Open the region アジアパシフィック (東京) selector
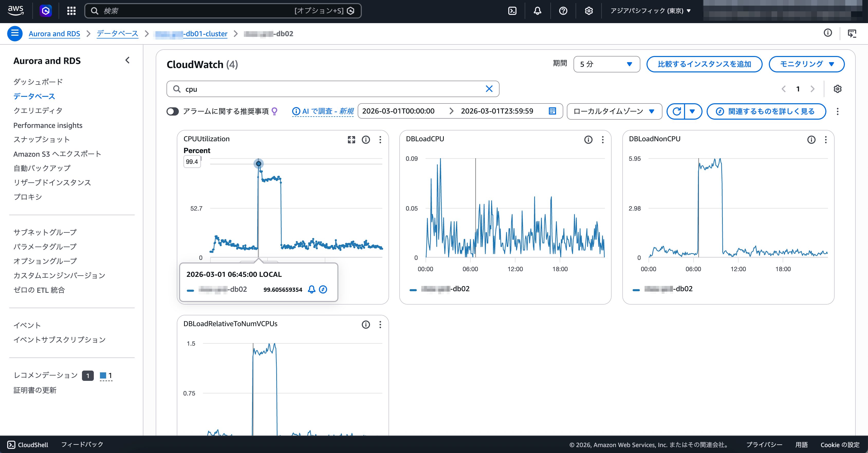 click(x=651, y=11)
